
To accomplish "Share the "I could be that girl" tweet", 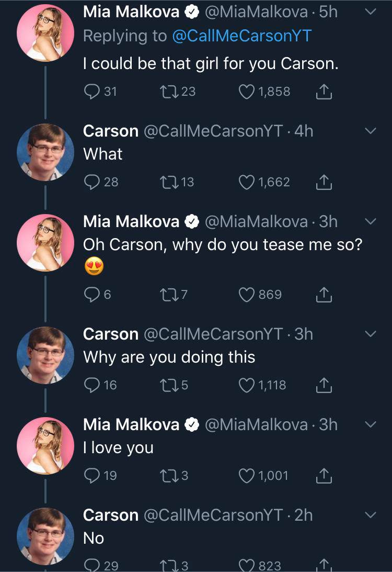I will [x=325, y=92].
